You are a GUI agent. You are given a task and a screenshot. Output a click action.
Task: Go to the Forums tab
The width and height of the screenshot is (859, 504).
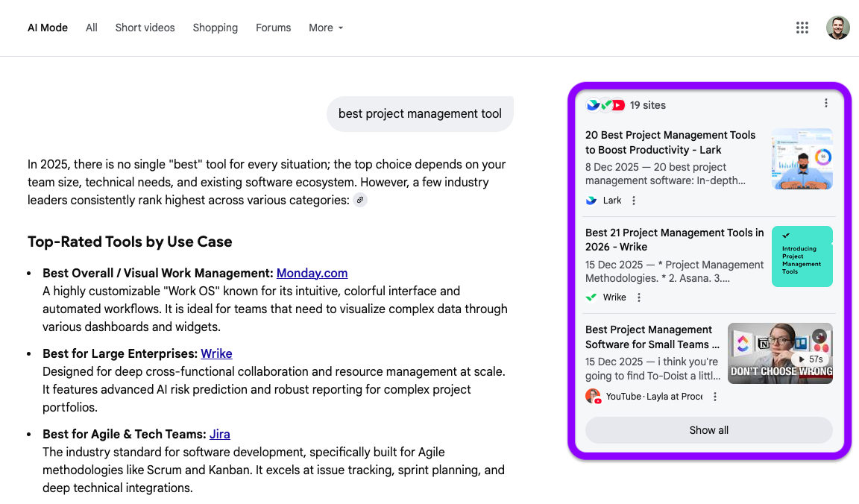coord(273,28)
